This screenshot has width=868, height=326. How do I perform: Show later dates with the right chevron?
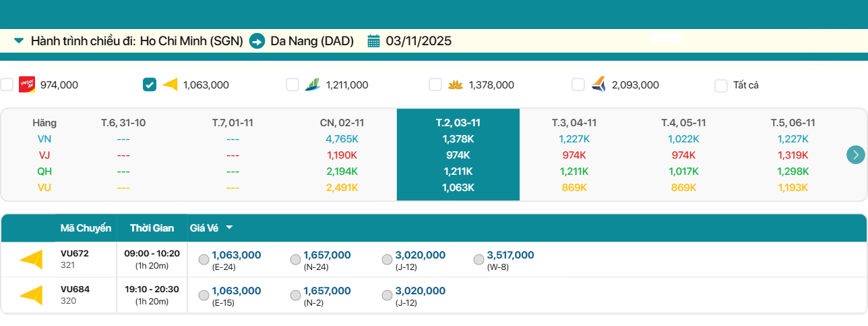[x=855, y=155]
